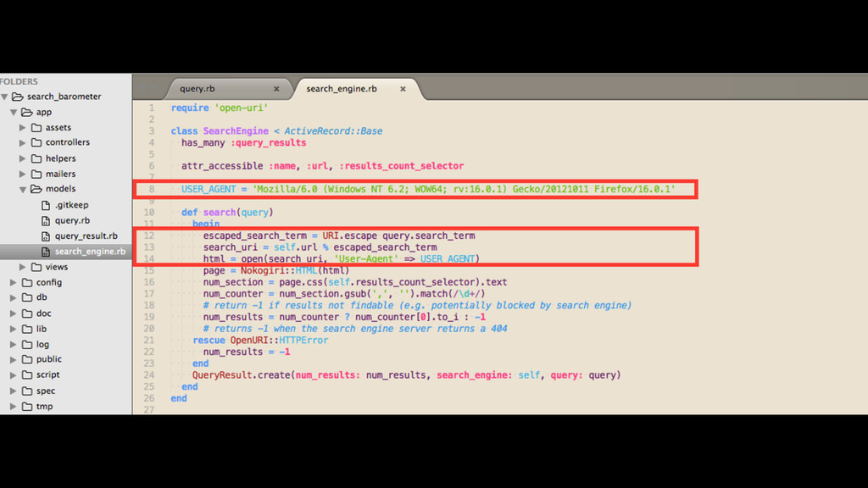
Task: Close the query.rb tab
Action: coord(276,89)
